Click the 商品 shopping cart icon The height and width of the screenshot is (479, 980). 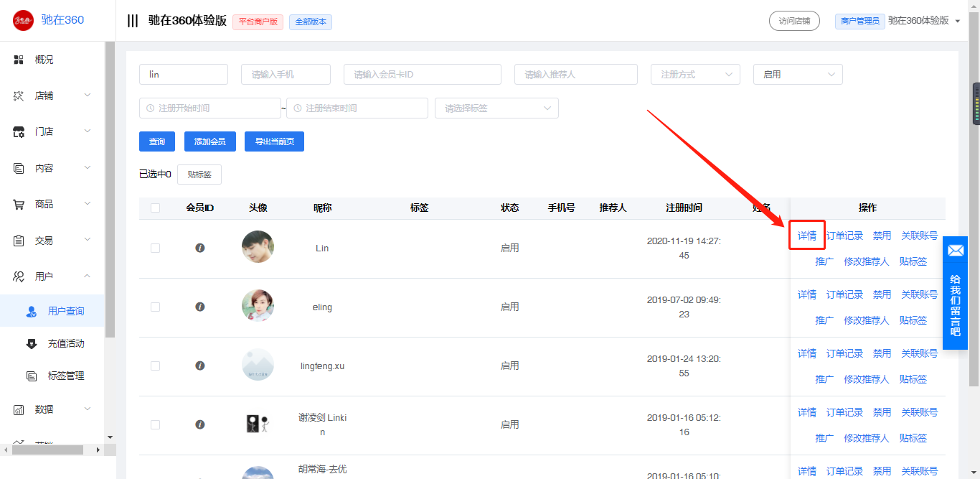coord(19,204)
